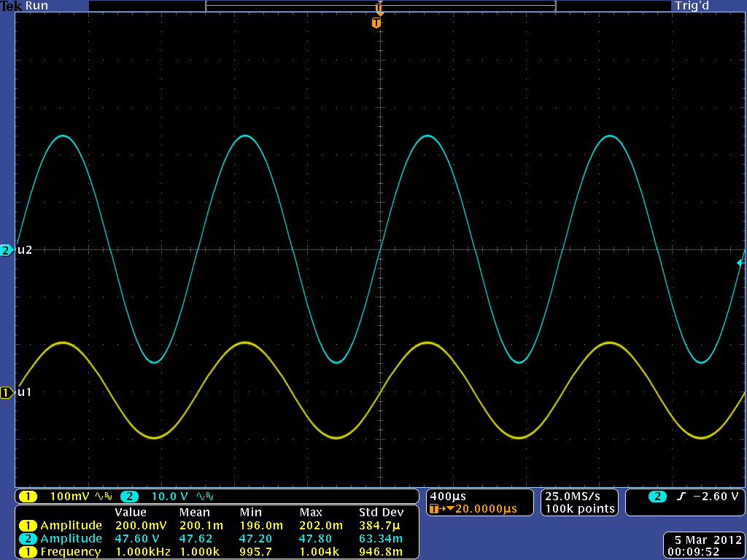Click the rising edge trigger slope icon

(681, 497)
